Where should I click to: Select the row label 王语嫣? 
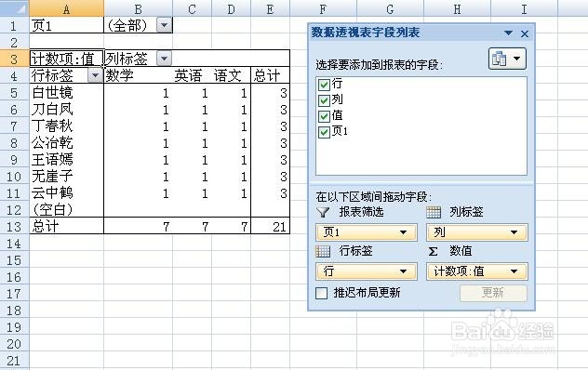click(66, 159)
